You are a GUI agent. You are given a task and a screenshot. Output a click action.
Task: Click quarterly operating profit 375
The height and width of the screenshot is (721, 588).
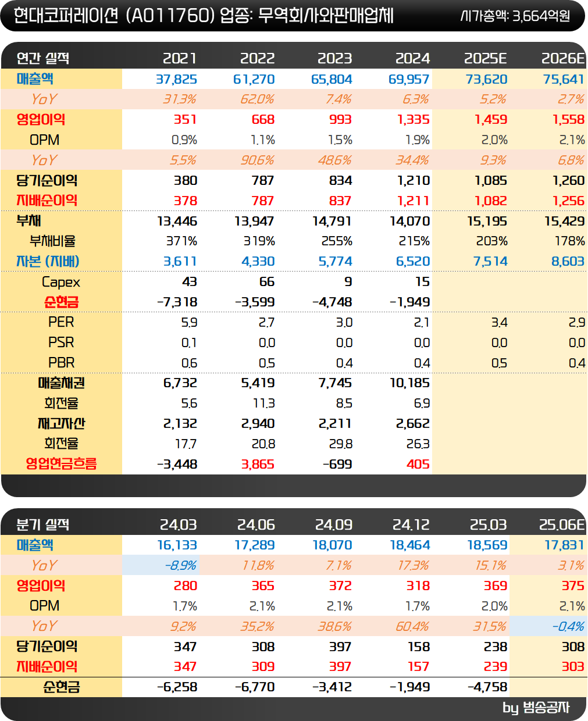click(573, 586)
